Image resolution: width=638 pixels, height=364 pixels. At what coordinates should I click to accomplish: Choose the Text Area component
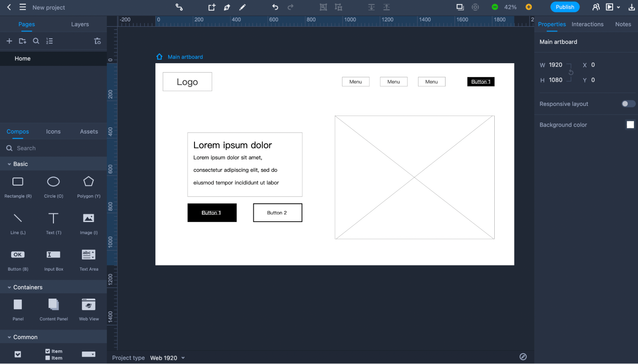point(89,261)
